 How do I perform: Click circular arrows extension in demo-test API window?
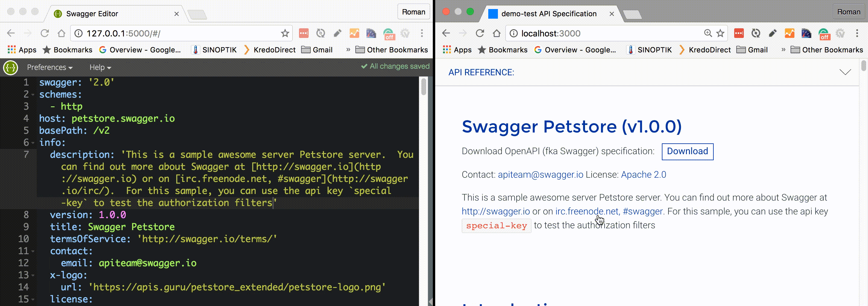[x=756, y=33]
